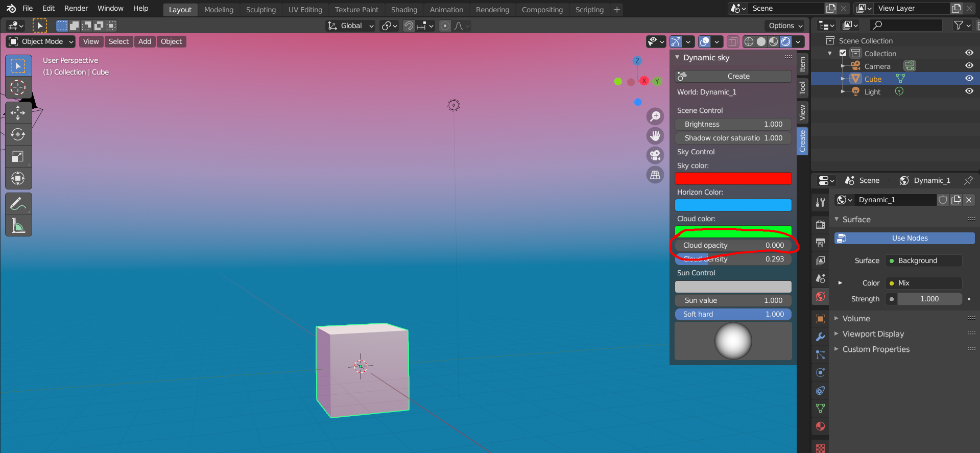The height and width of the screenshot is (453, 980).
Task: Open the Options dropdown
Action: 785,26
